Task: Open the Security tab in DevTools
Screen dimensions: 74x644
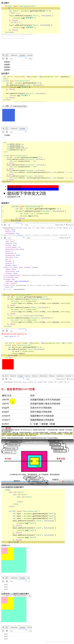Action: [68, 376]
